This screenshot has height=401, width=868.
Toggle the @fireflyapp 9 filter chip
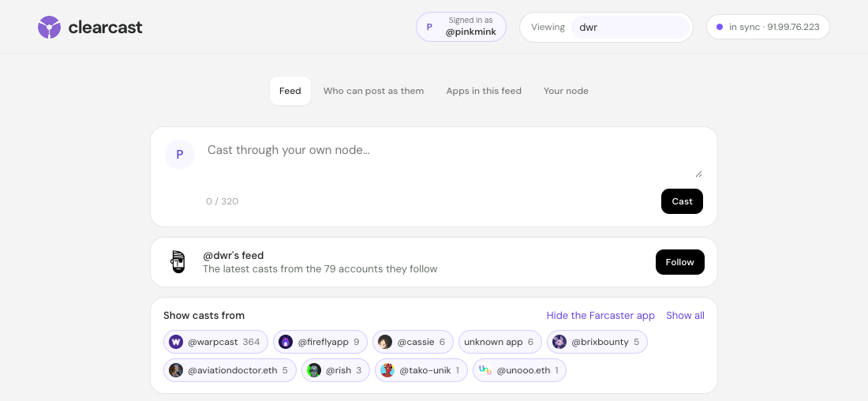tap(320, 342)
